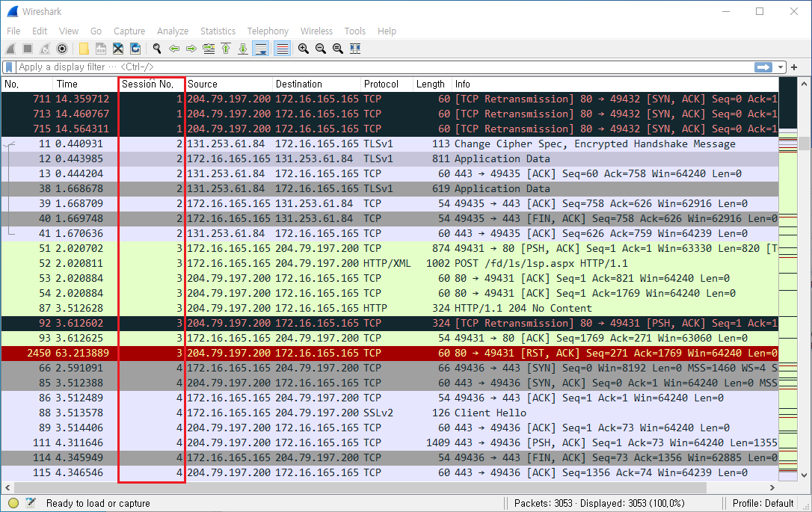Open the View menu

click(x=68, y=31)
